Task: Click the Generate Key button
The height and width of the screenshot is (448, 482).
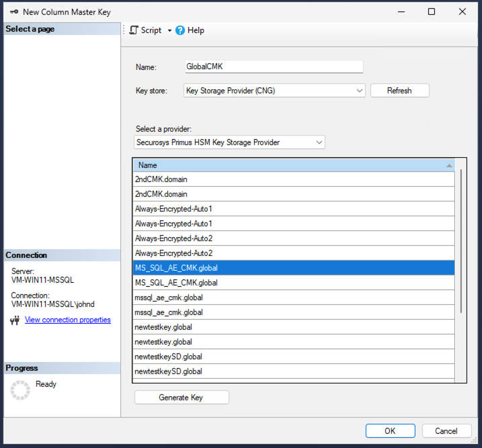Action: click(181, 398)
